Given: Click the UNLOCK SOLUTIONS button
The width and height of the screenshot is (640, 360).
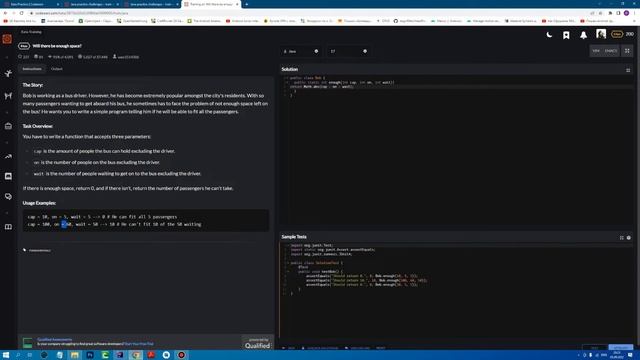Looking at the screenshot, I should coord(320,348).
